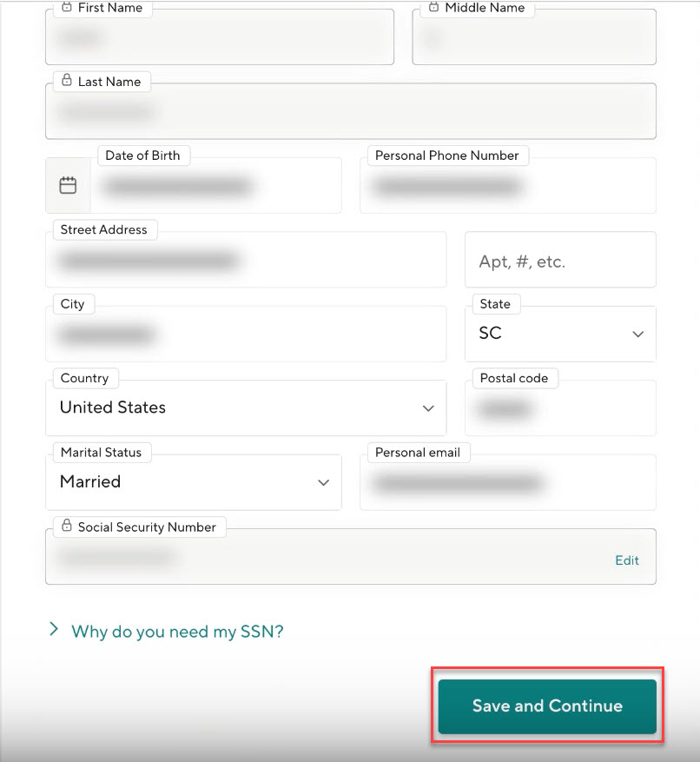Click the lock icon beside Middle Name
Image resolution: width=700 pixels, height=762 pixels.
click(434, 8)
